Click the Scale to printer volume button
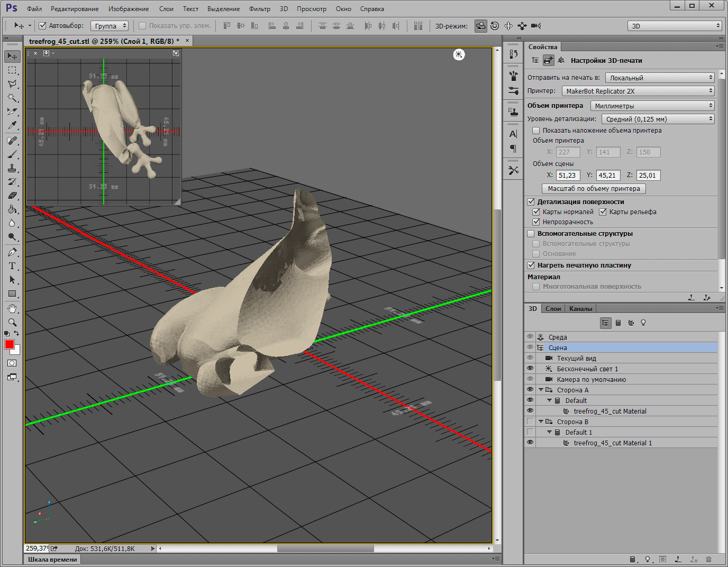Viewport: 728px width, 567px height. coord(594,189)
